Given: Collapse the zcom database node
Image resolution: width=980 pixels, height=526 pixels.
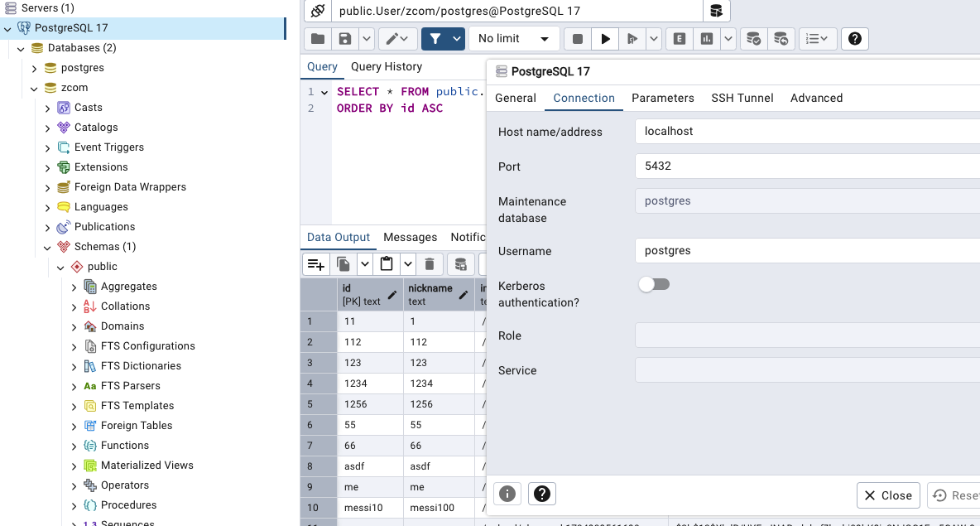Looking at the screenshot, I should 35,89.
